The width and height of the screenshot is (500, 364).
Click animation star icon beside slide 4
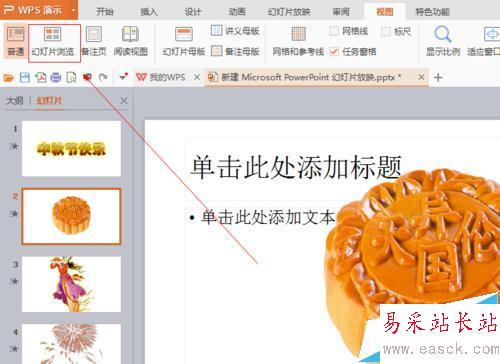tap(14, 349)
